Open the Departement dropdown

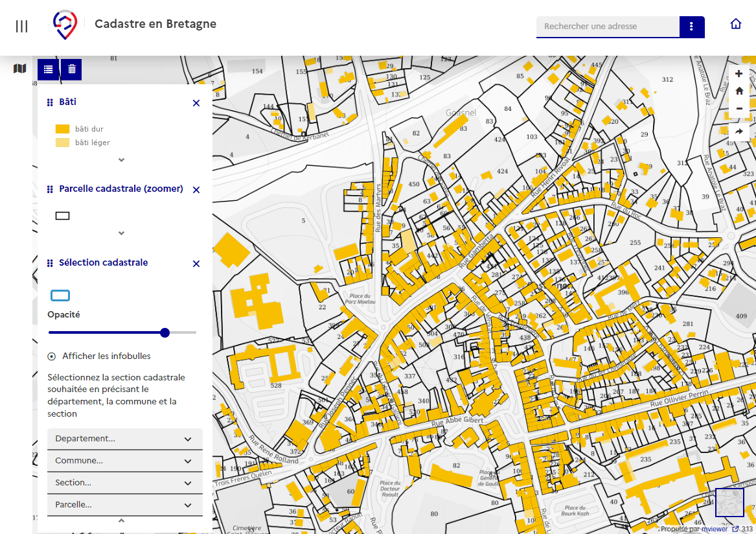pos(124,439)
